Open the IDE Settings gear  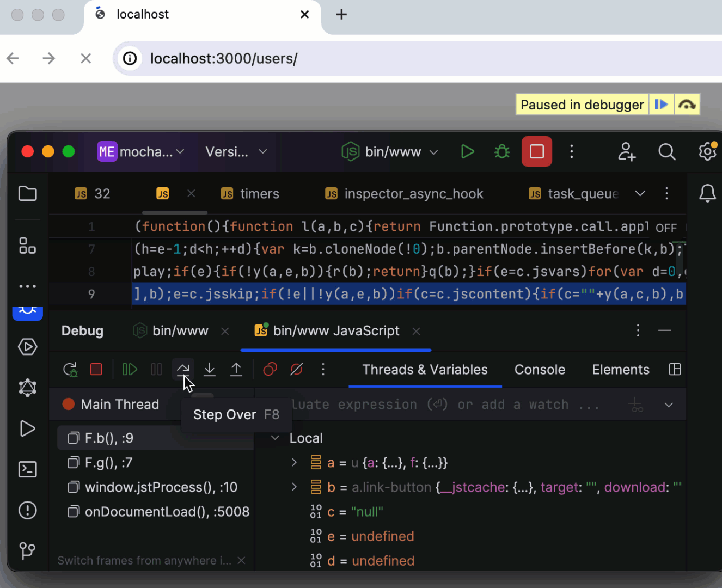707,152
